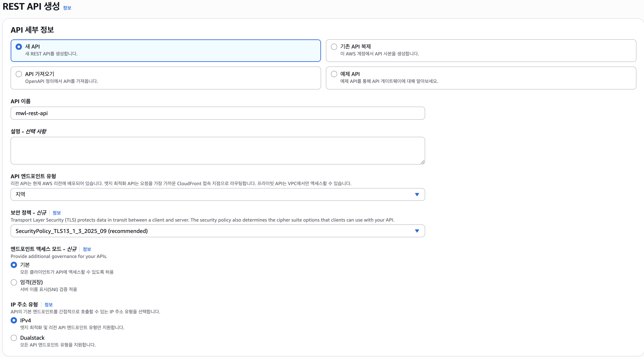Select 기본 endpoint access mode
Viewport: 644px width, 357px height.
coord(14,265)
